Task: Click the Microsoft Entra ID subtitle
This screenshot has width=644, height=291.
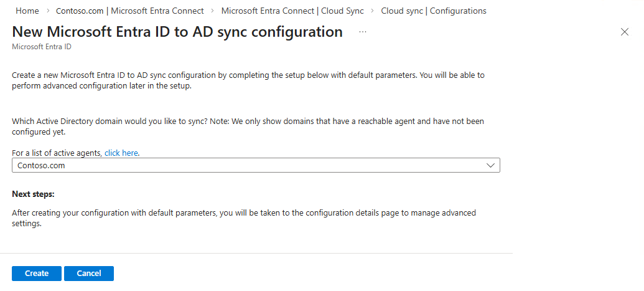Action: tap(37, 47)
